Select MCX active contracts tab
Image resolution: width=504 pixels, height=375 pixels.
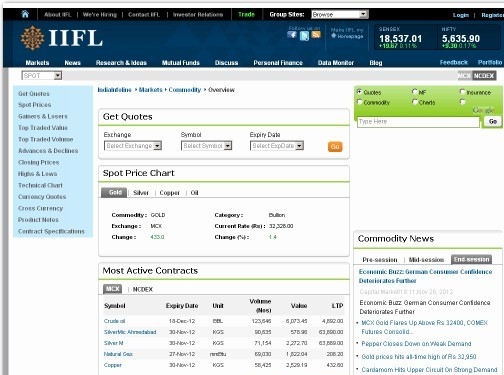[x=112, y=289]
